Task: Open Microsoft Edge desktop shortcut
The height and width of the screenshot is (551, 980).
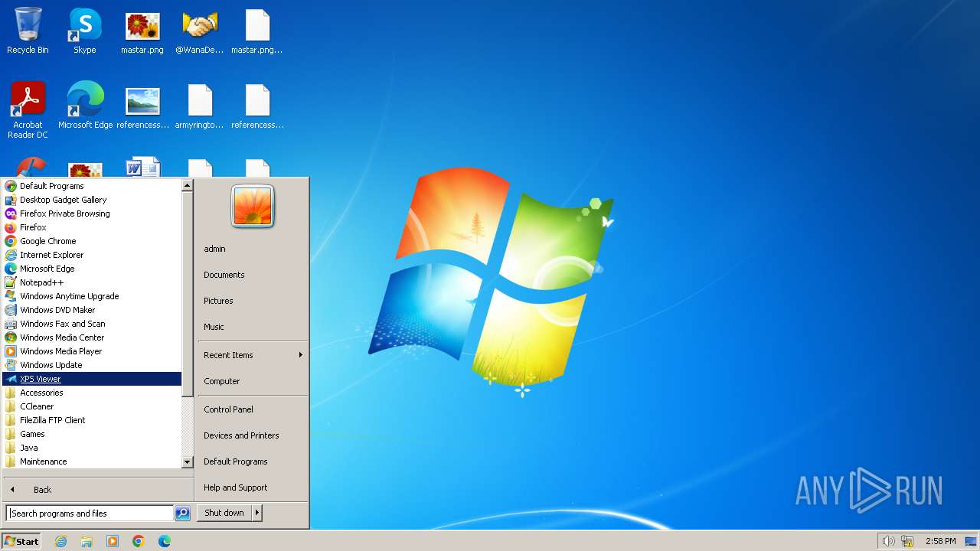Action: pyautogui.click(x=85, y=106)
